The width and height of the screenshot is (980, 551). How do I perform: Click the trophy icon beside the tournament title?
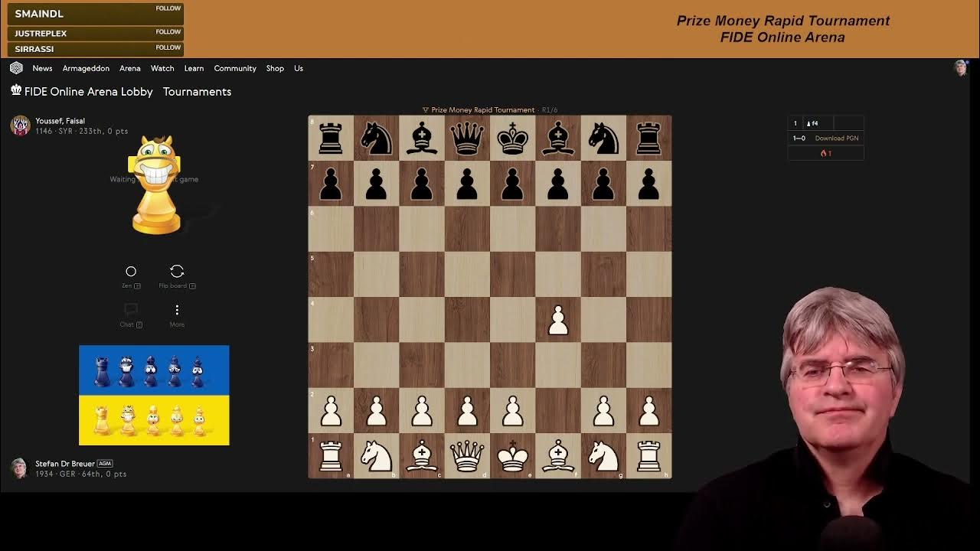pyautogui.click(x=426, y=110)
